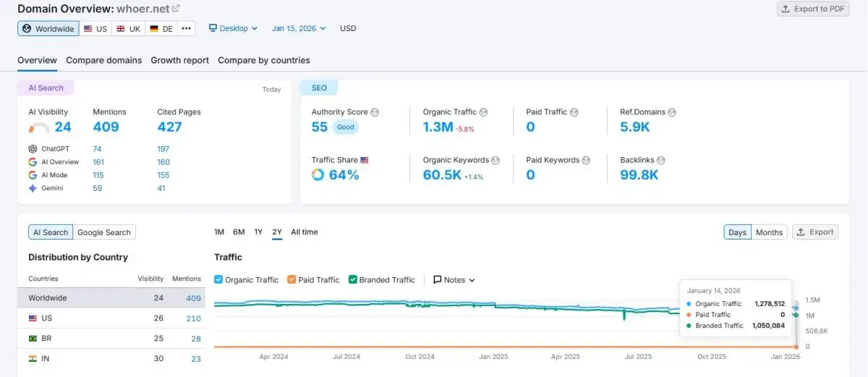868x377 pixels.
Task: Switch chart view to Months
Action: (769, 232)
